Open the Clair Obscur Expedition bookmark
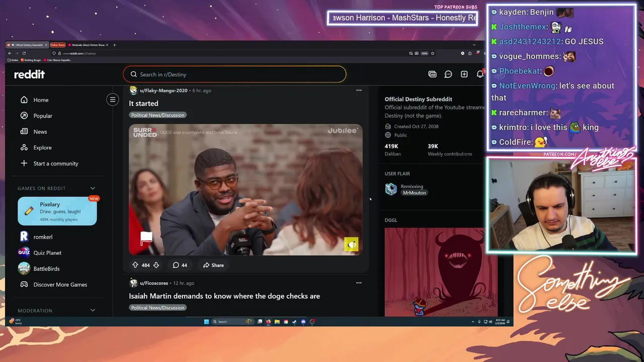 [57, 60]
